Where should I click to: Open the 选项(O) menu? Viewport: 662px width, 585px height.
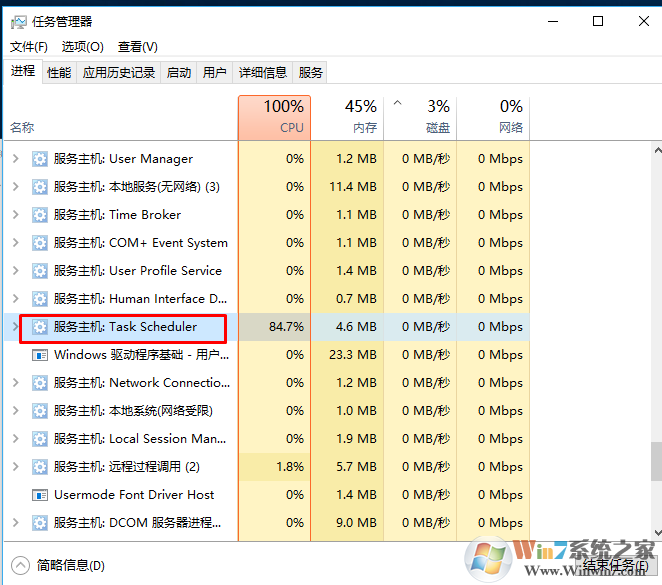82,47
